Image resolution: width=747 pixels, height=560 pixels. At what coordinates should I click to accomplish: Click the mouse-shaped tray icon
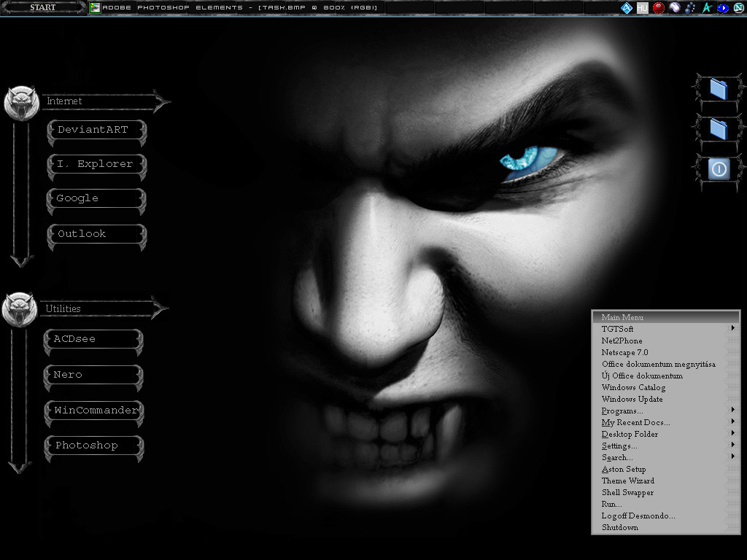tap(675, 7)
